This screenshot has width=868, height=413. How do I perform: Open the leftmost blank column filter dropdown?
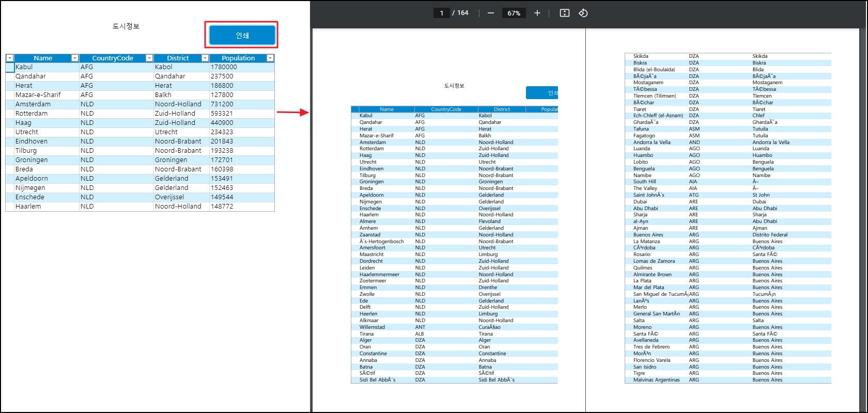[10, 58]
